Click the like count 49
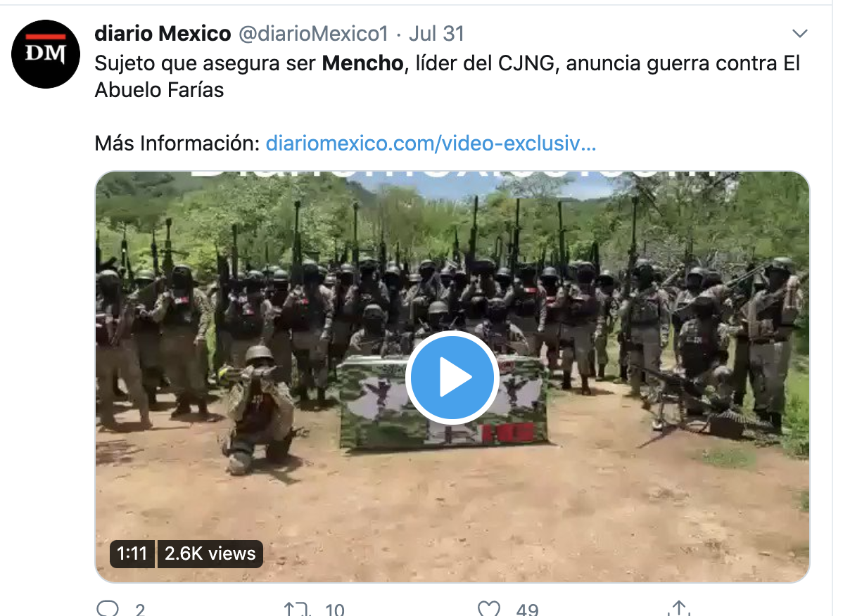This screenshot has width=850, height=616. 527,610
